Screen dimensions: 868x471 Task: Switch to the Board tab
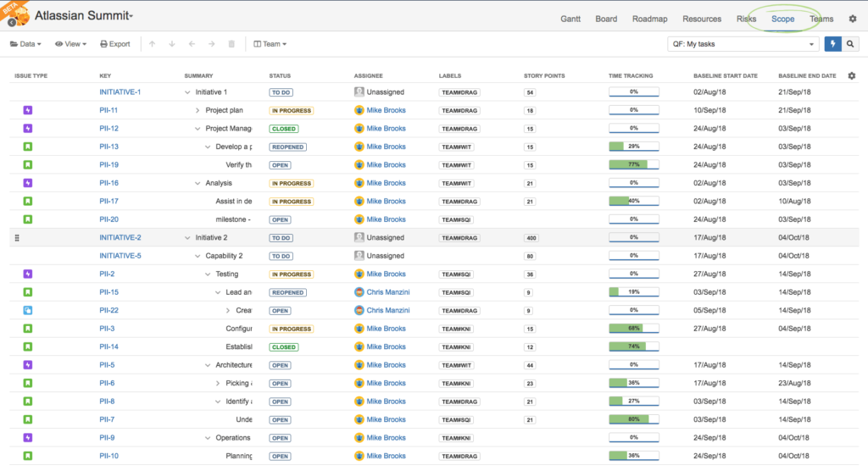(606, 19)
